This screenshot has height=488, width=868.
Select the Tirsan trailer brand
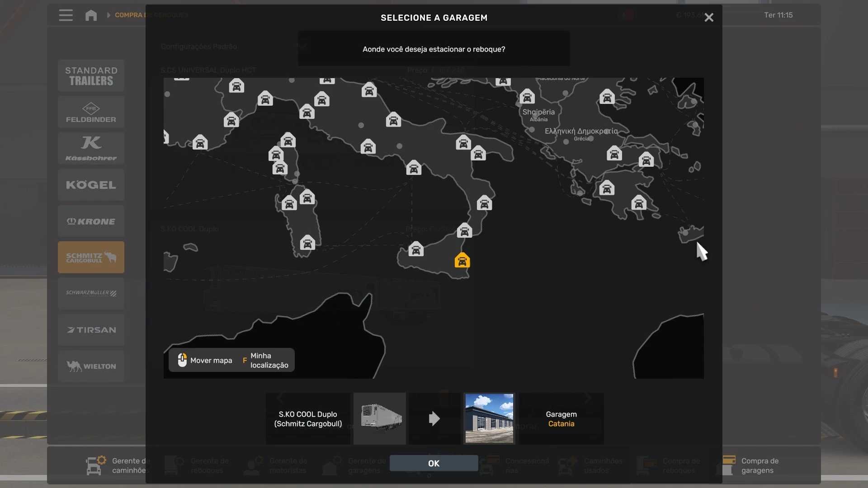tap(91, 330)
